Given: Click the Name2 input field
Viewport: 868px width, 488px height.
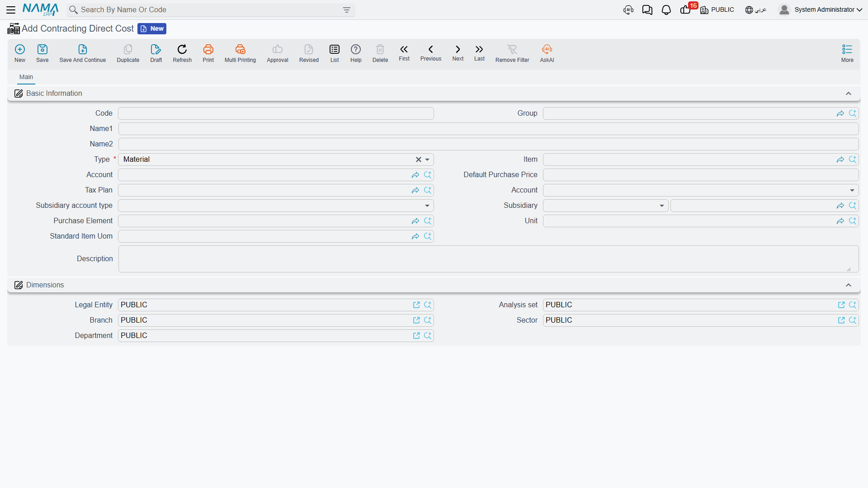Looking at the screenshot, I should (488, 144).
